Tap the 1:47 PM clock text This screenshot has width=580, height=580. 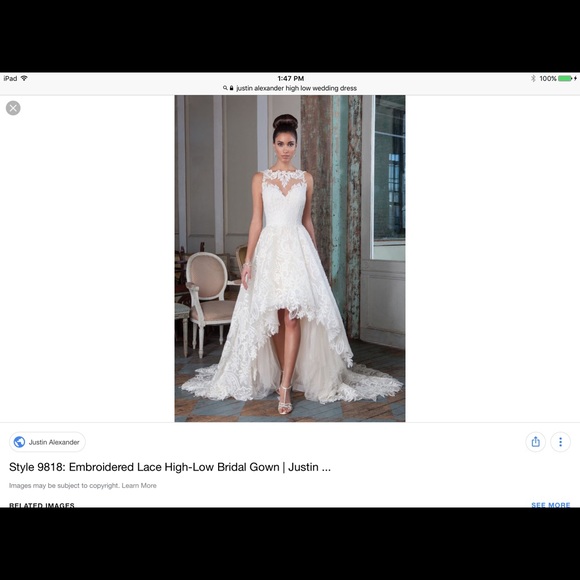coord(291,78)
